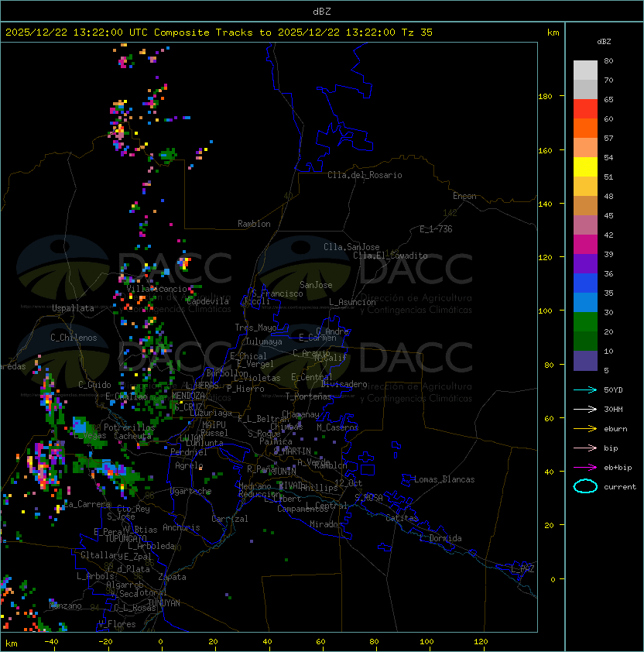
Task: Click the Agrelo label
Action: point(189,465)
